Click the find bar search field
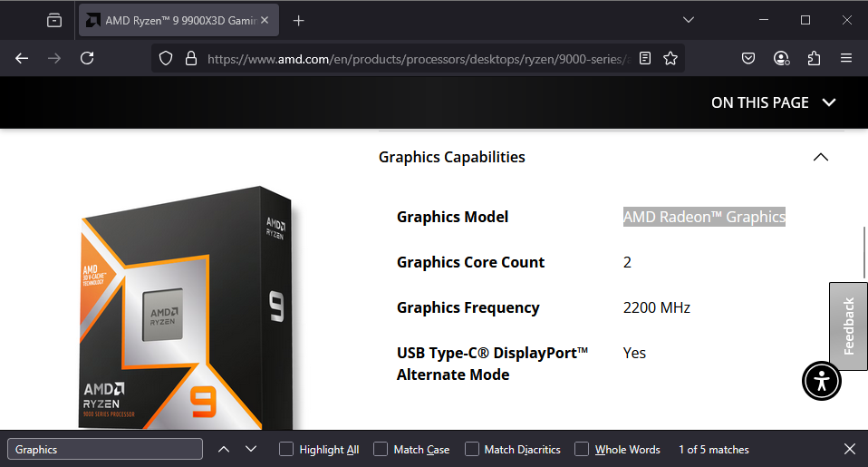 click(105, 449)
